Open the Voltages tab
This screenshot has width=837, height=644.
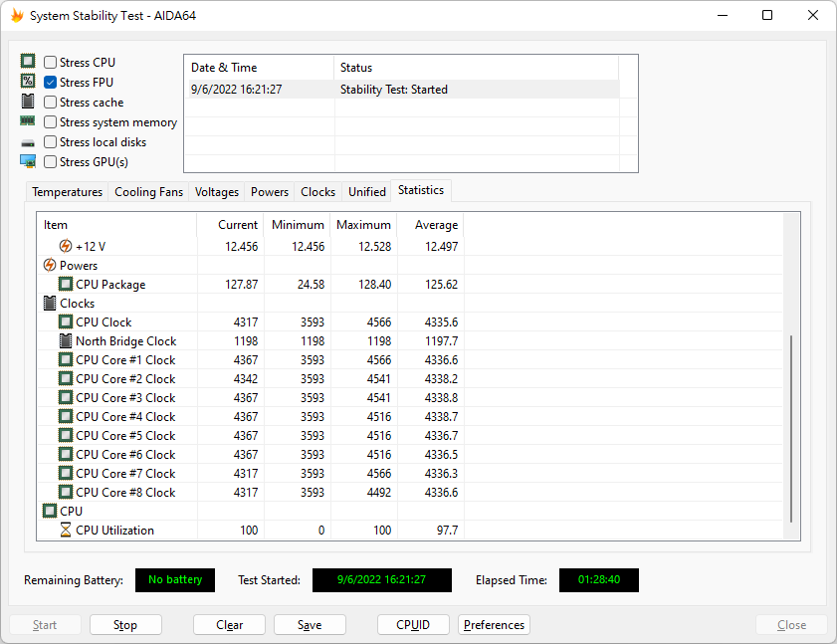tap(217, 192)
